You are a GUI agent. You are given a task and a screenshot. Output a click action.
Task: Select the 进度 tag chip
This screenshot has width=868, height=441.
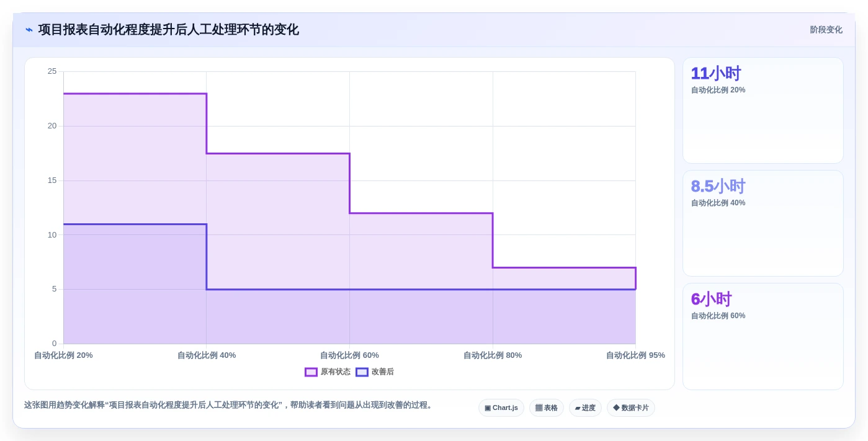click(x=585, y=408)
